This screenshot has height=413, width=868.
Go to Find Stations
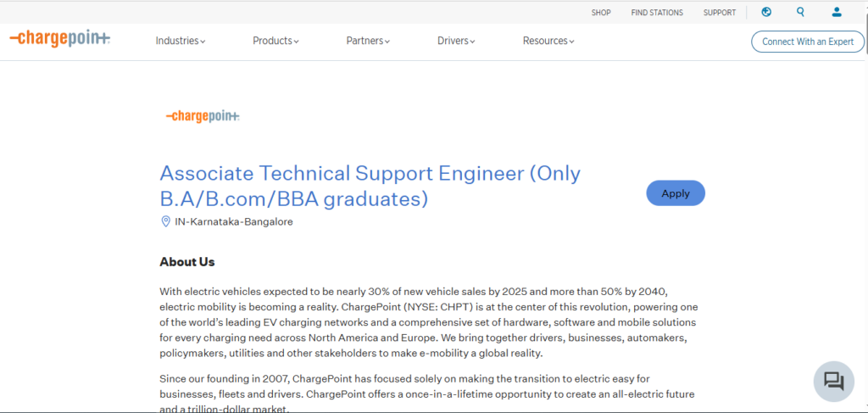(x=657, y=12)
